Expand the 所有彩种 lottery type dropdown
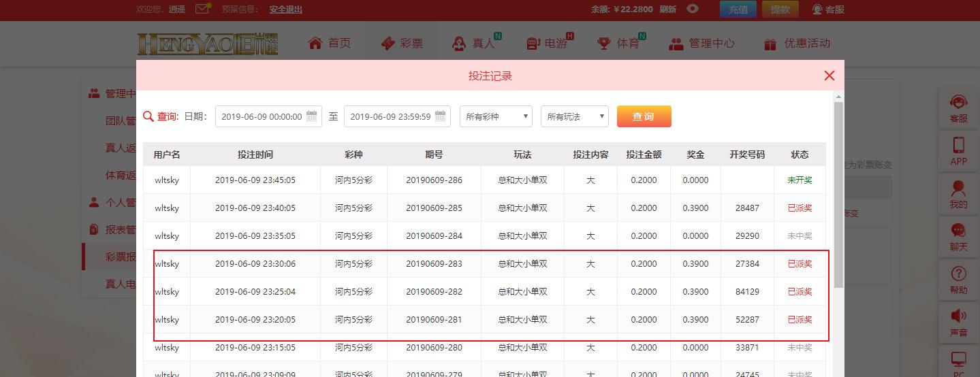 [x=496, y=116]
